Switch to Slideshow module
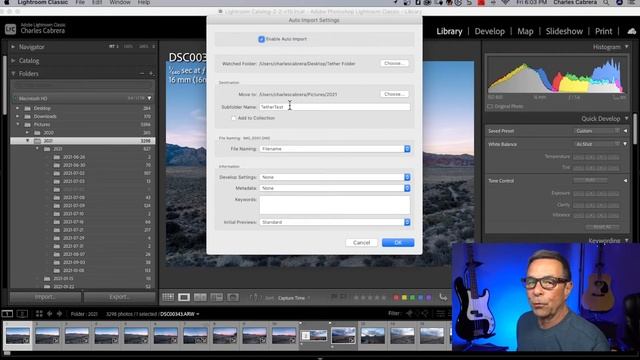The height and width of the screenshot is (360, 640). pos(564,31)
